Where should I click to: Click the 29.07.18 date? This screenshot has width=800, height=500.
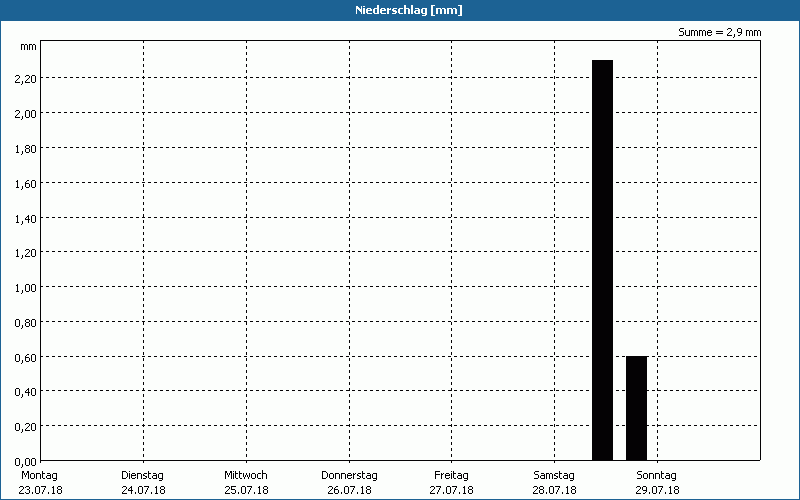[x=657, y=490]
